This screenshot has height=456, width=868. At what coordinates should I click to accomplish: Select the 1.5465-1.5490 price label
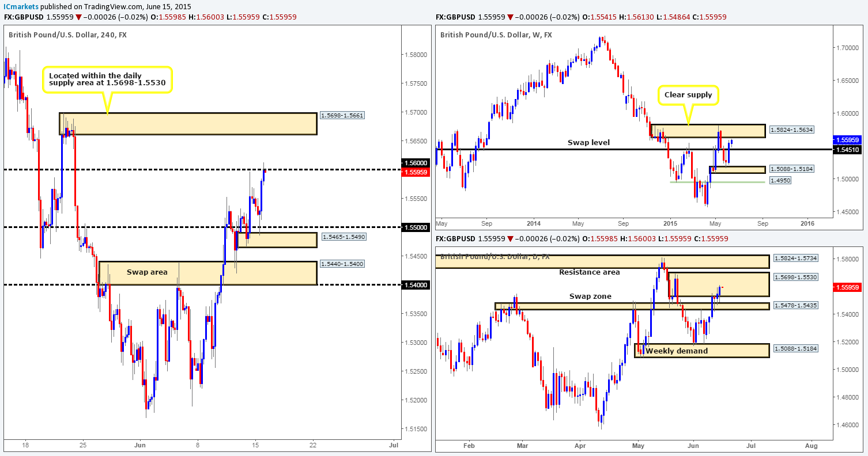(x=342, y=237)
